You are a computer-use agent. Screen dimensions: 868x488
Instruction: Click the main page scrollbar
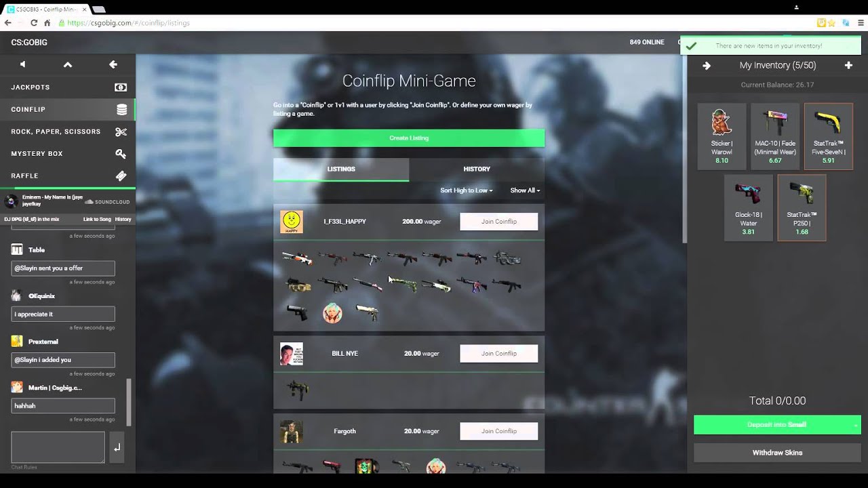tap(684, 149)
